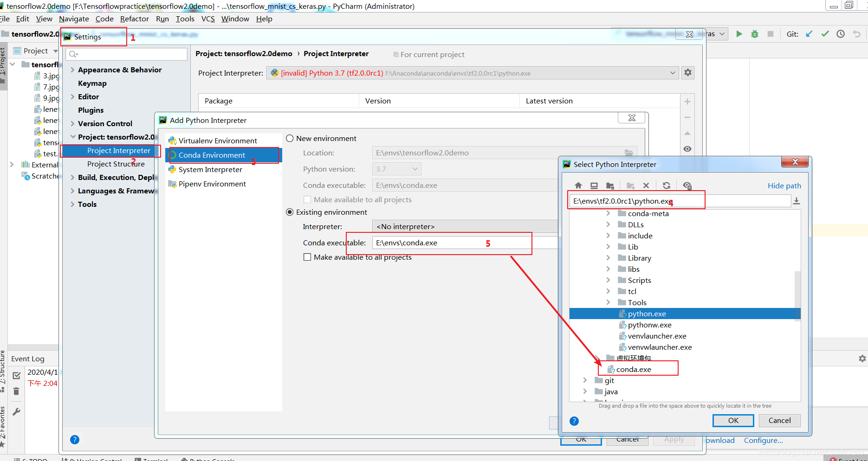
Task: Select the Existing environment radio button
Action: (x=290, y=212)
